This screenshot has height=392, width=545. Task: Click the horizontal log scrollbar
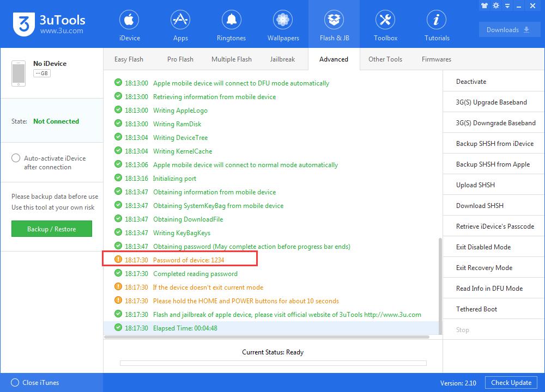[267, 337]
